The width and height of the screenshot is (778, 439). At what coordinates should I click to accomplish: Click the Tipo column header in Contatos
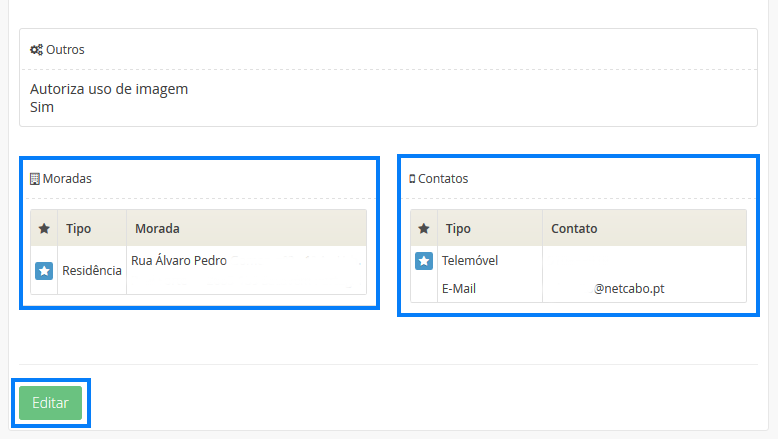458,229
